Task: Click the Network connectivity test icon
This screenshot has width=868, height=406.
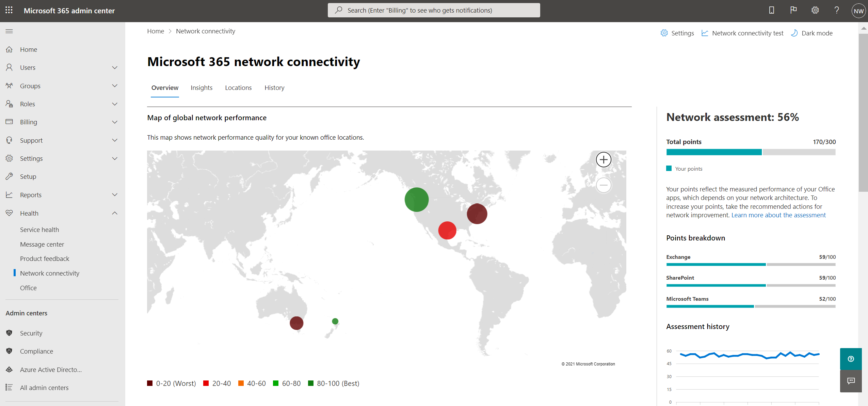Action: (706, 33)
